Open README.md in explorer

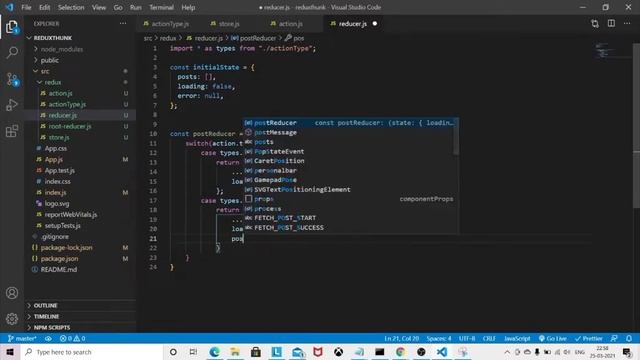[58, 269]
